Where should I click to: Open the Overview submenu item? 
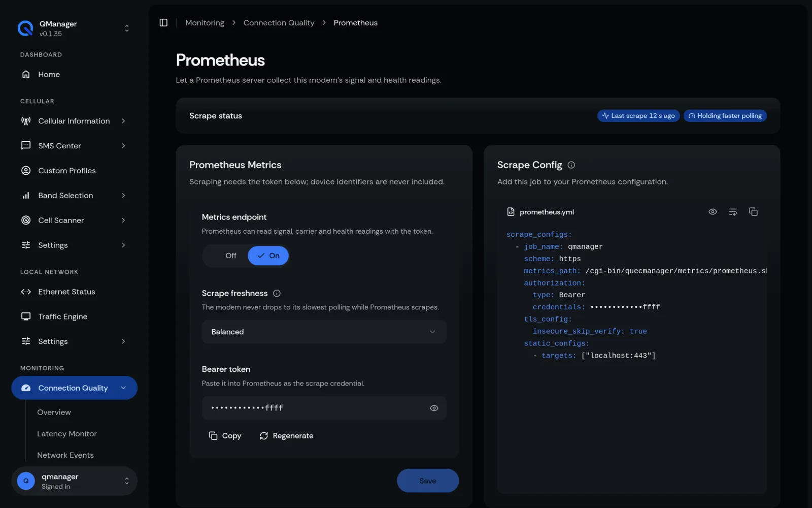pos(54,412)
